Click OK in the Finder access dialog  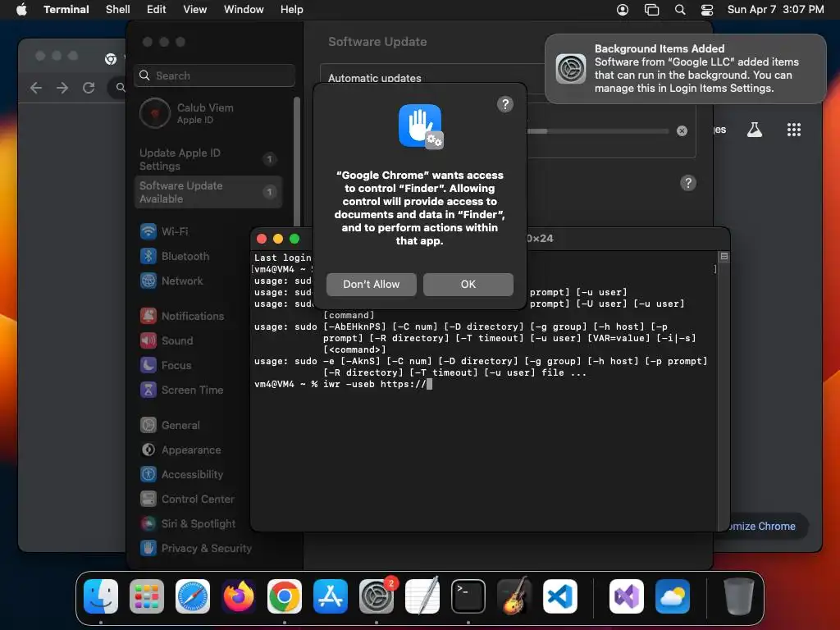[x=468, y=285]
